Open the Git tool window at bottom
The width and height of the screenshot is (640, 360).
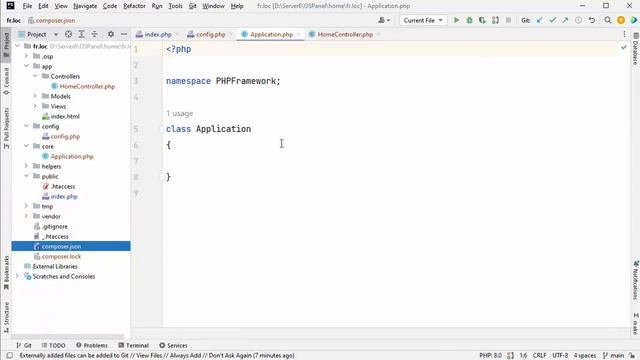[x=24, y=345]
